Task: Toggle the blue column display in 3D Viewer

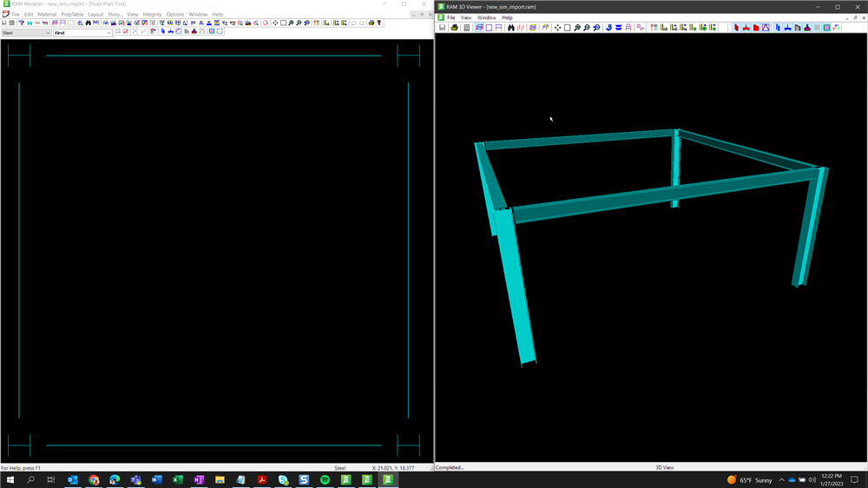Action: point(778,28)
